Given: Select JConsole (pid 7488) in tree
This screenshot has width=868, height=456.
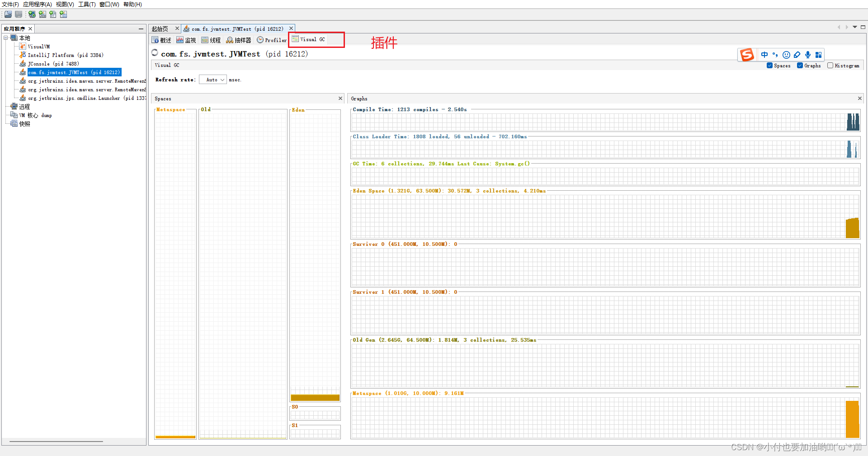Looking at the screenshot, I should click(x=53, y=64).
